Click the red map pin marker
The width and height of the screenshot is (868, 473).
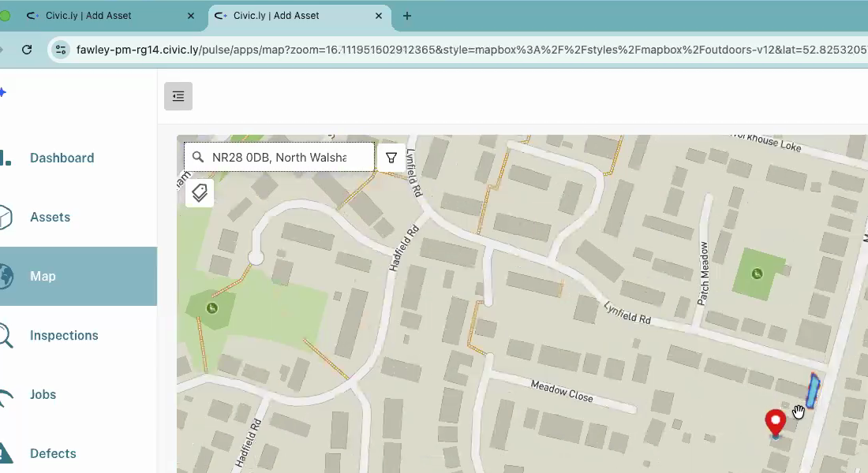pos(776,421)
